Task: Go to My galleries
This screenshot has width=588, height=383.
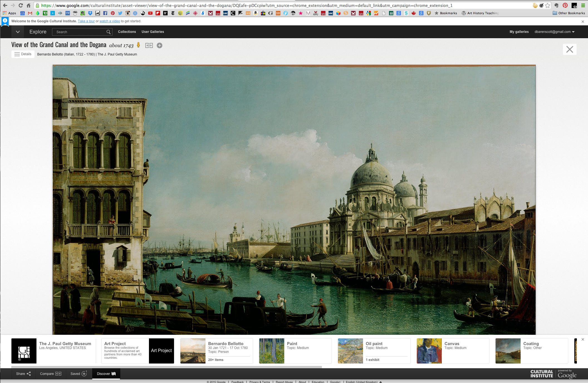Action: point(519,32)
